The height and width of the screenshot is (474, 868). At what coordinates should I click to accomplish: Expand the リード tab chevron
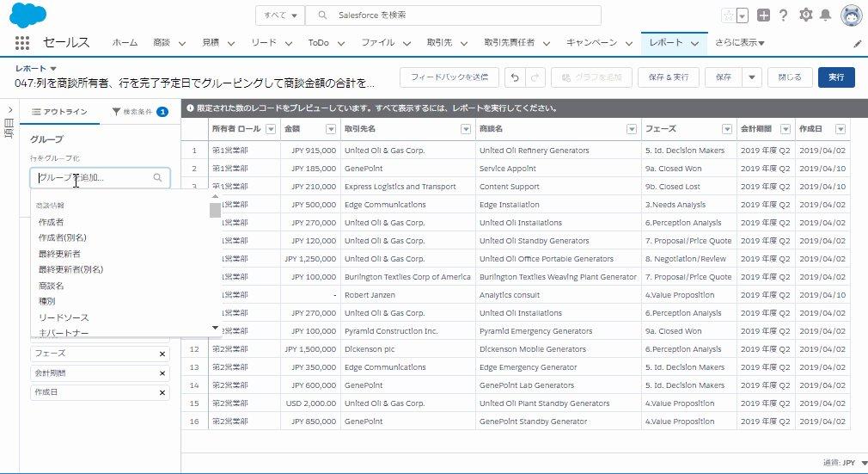pyautogui.click(x=288, y=43)
